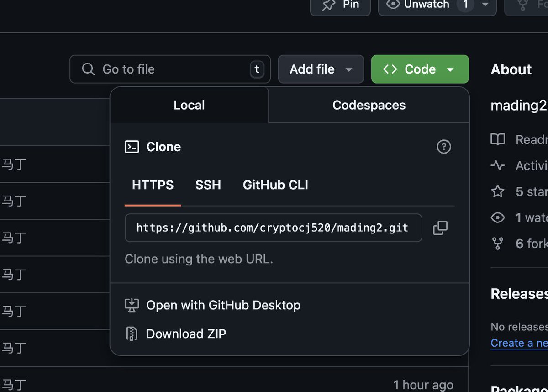
Task: Click the Releases heading in the sidebar
Action: (519, 293)
